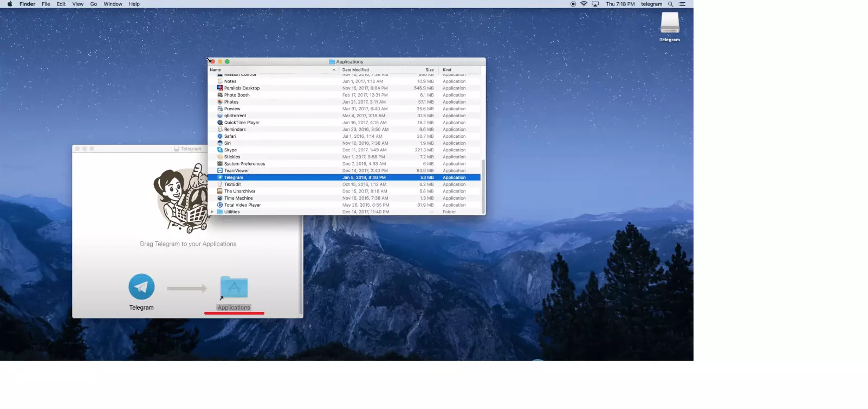Viewport: 868px width, 409px height.
Task: Select the 'TeamViewer' row name
Action: click(x=237, y=170)
